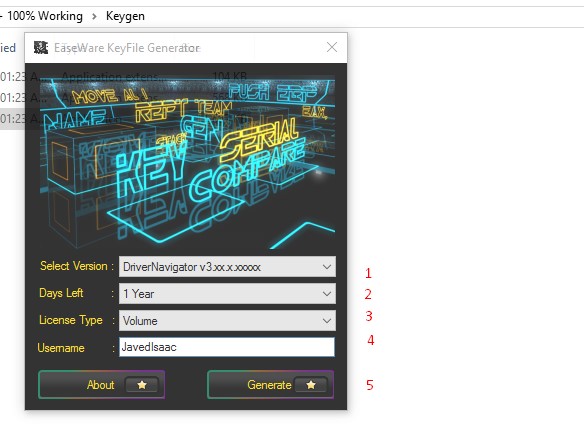
Task: Click the Generate button
Action: [x=270, y=385]
